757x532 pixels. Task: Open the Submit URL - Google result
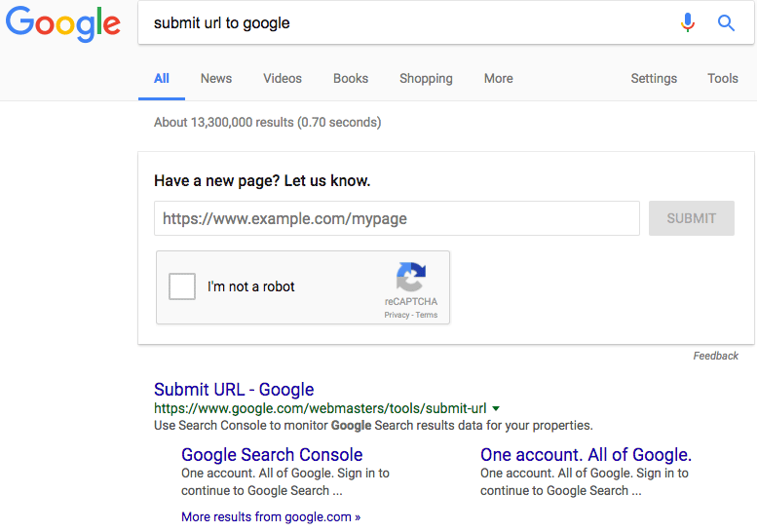click(234, 390)
